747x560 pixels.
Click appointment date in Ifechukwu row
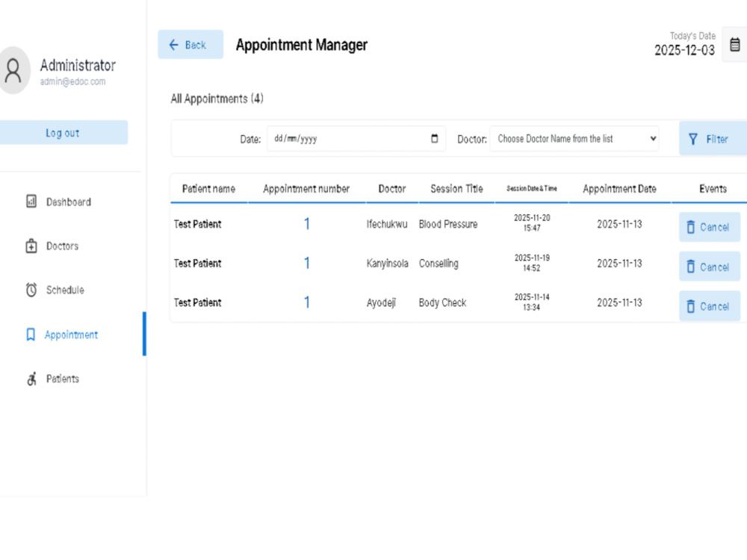(x=619, y=224)
